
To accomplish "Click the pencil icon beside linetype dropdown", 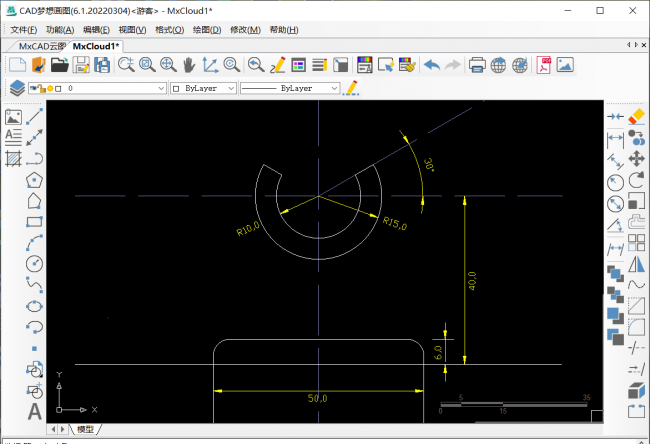I will tap(352, 88).
